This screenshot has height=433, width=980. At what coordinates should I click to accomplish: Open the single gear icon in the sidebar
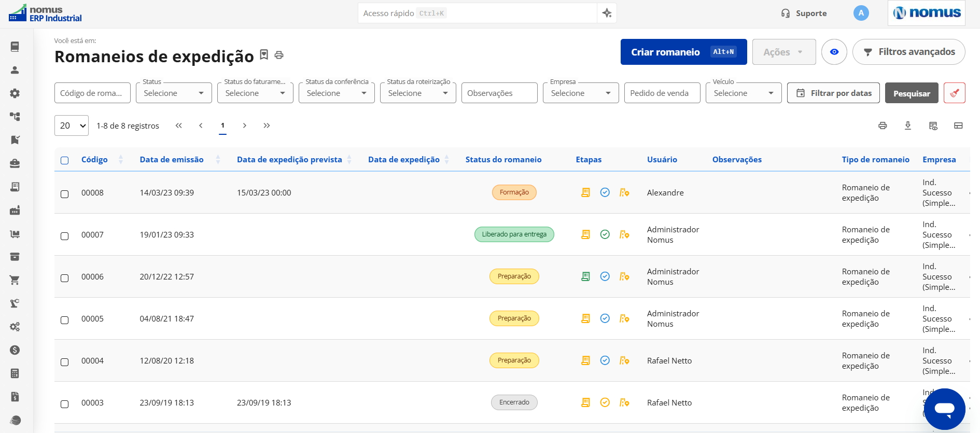point(15,93)
